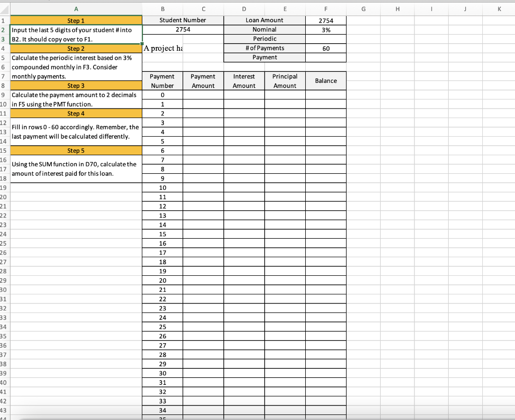
Task: Click the empty Payment value cell F5
Action: coord(326,57)
